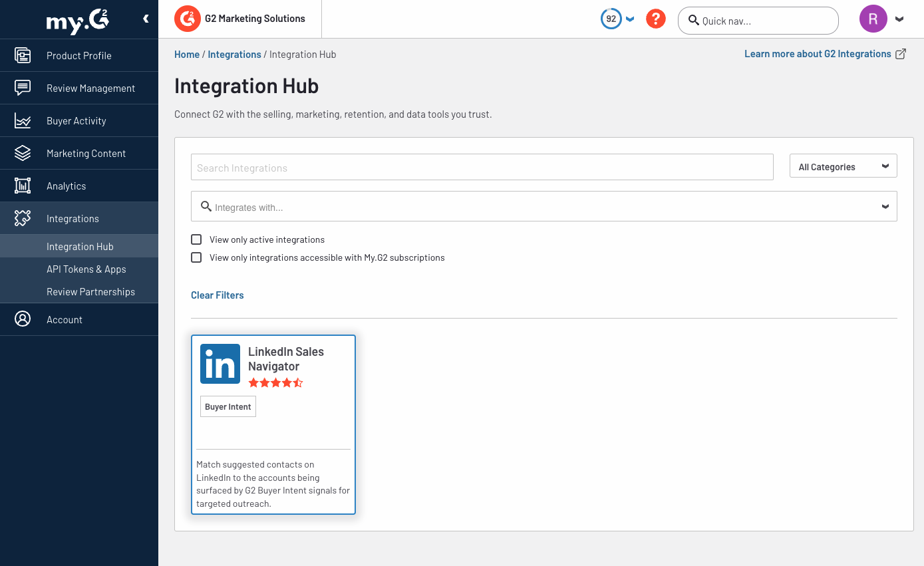
Task: Expand the user avatar menu chevron
Action: [899, 19]
